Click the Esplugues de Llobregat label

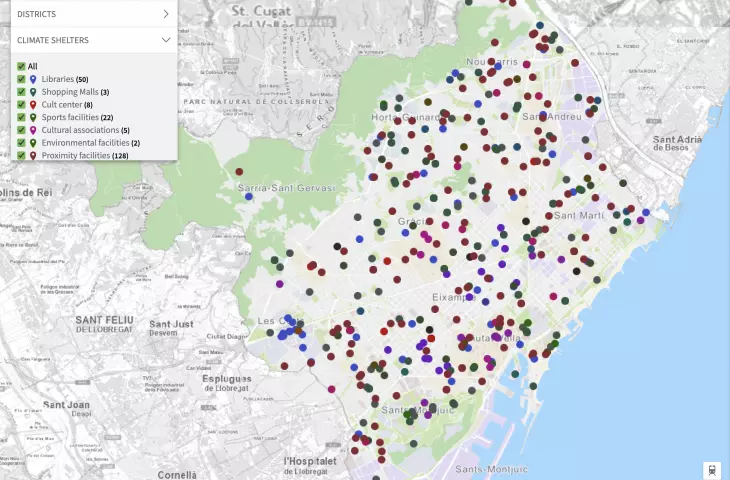coord(227,383)
